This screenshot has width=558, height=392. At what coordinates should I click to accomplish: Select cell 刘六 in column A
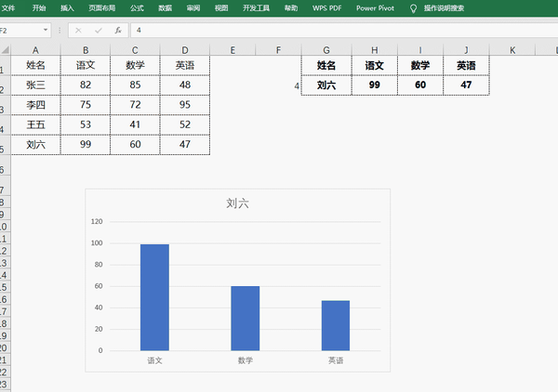coord(35,145)
